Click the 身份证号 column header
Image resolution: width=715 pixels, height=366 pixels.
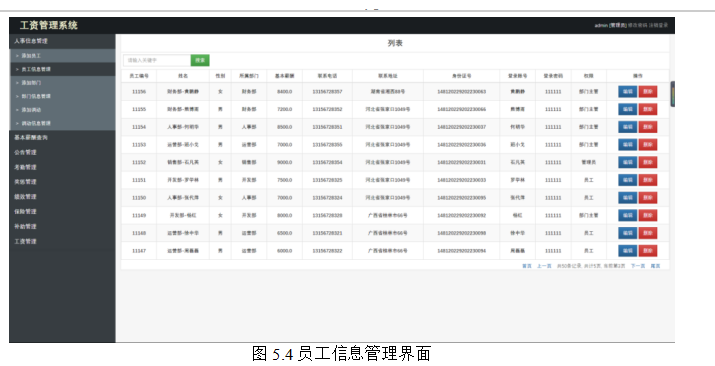(461, 76)
